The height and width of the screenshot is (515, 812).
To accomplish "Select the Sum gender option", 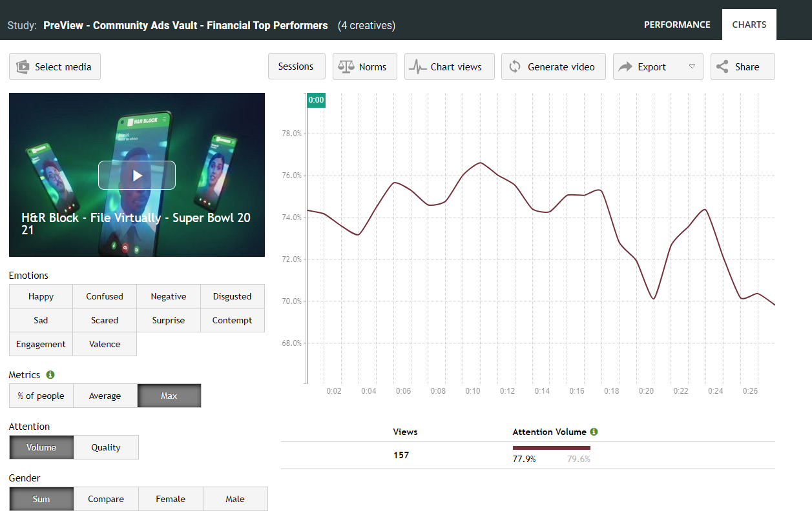I will (41, 499).
